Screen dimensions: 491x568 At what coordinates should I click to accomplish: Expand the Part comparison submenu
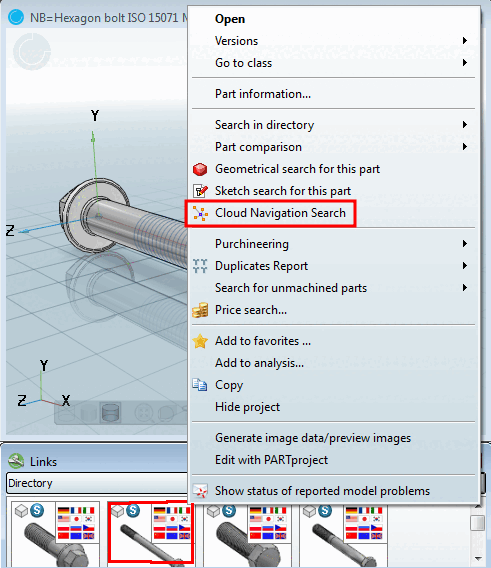point(333,147)
